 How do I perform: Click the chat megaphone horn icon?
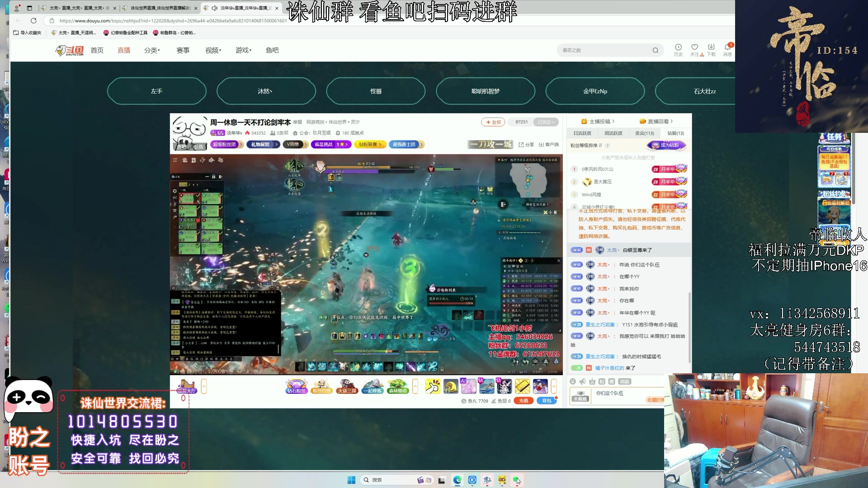tap(583, 381)
